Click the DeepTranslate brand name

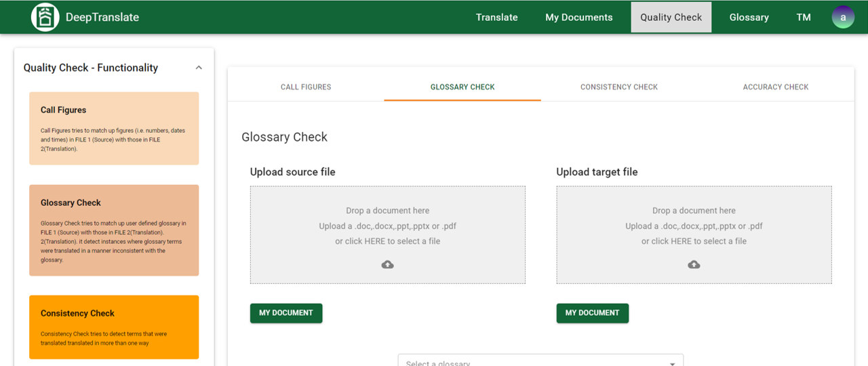coord(102,17)
